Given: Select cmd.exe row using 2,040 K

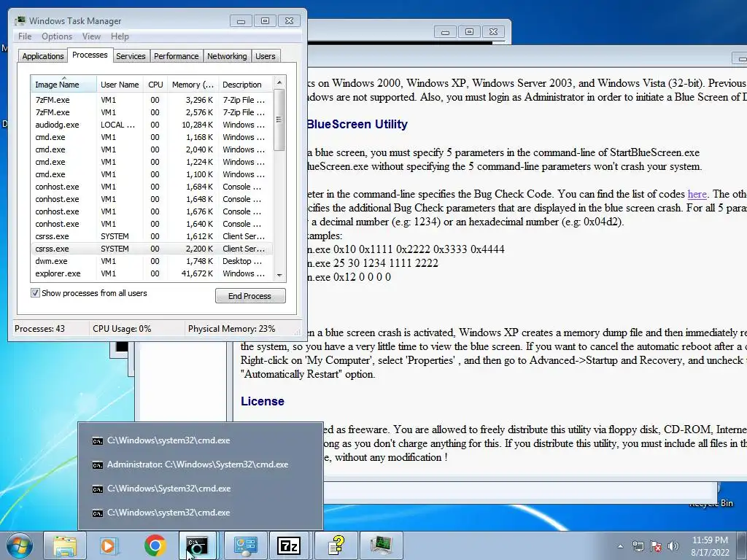Looking at the screenshot, I should click(152, 149).
